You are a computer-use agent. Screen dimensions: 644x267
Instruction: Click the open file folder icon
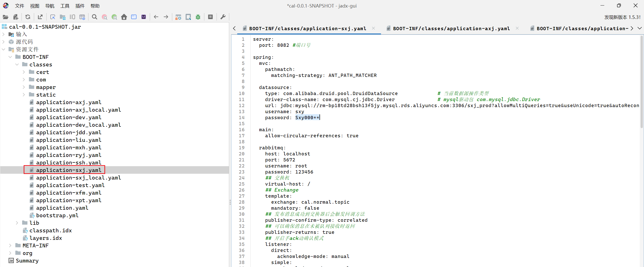(6, 17)
